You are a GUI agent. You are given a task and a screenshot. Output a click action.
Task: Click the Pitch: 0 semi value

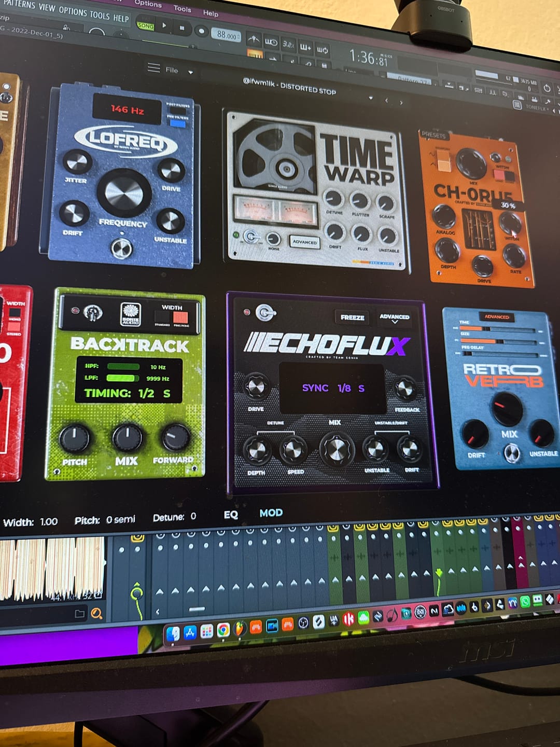tap(105, 520)
